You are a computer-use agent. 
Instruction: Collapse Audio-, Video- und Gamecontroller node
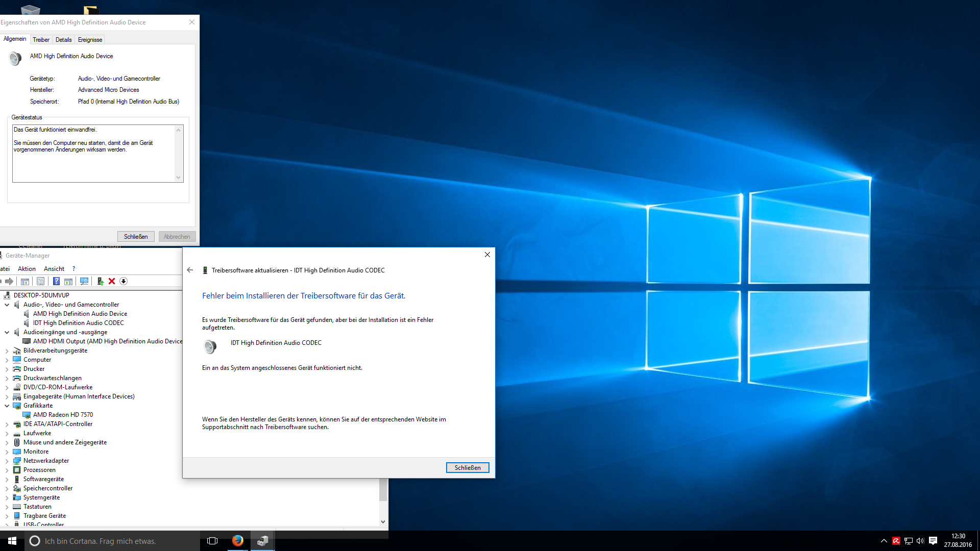[7, 305]
